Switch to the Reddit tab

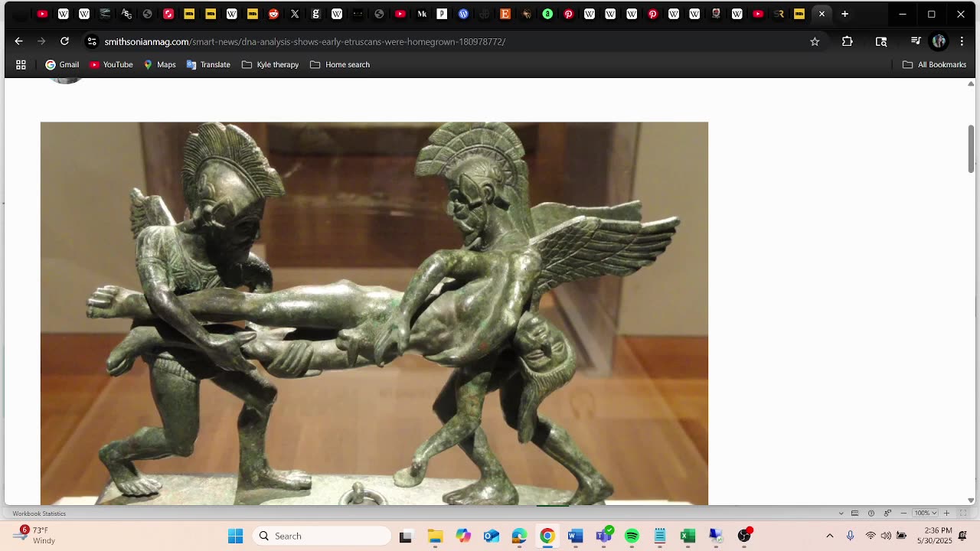click(273, 14)
